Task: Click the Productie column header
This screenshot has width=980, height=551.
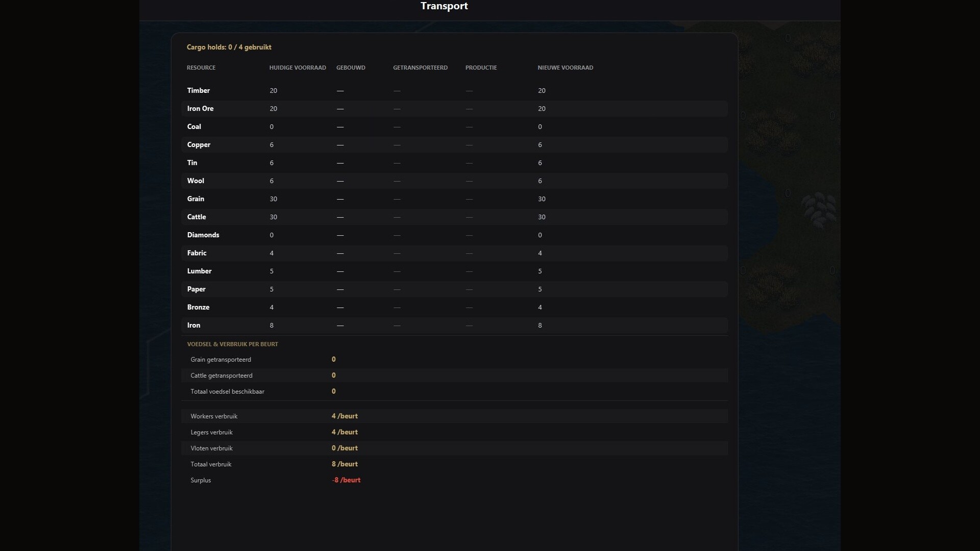Action: pyautogui.click(x=481, y=67)
